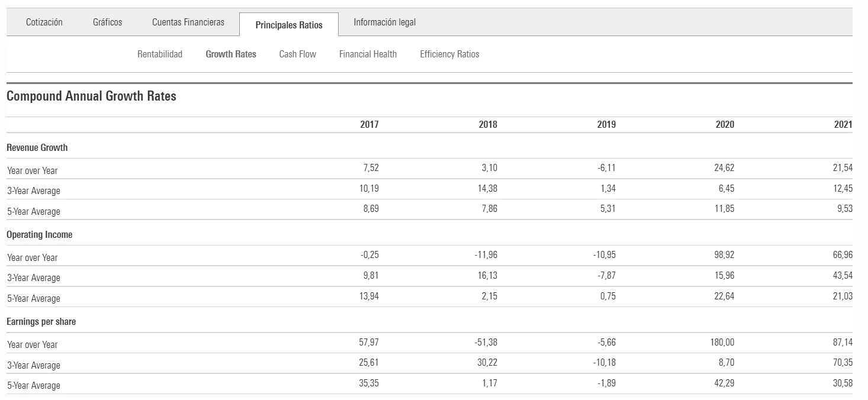Select the Earnings per share heading

[x=41, y=322]
